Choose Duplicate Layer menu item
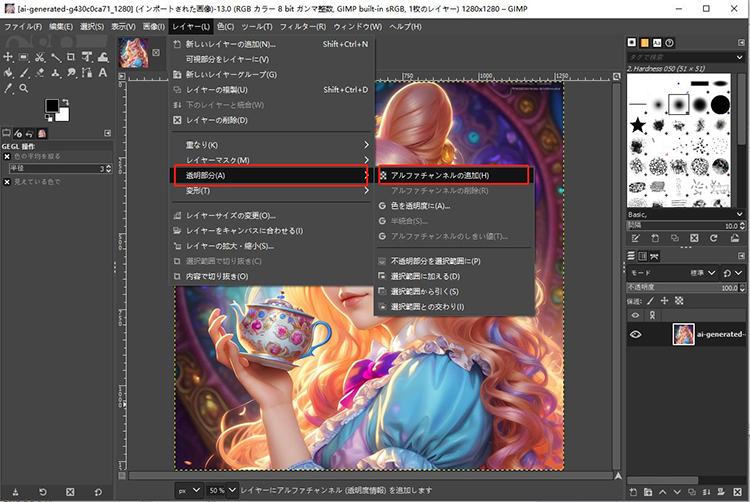This screenshot has height=502, width=750. point(271,90)
